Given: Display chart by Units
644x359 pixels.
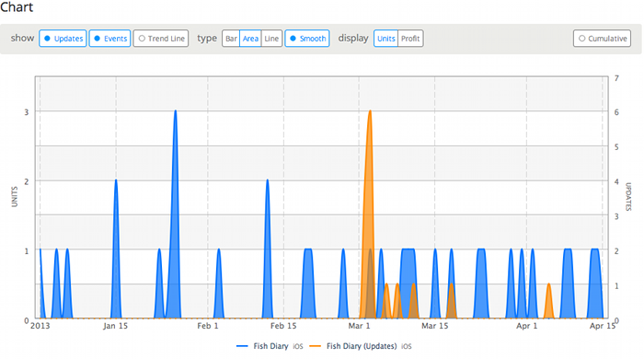Looking at the screenshot, I should [385, 38].
